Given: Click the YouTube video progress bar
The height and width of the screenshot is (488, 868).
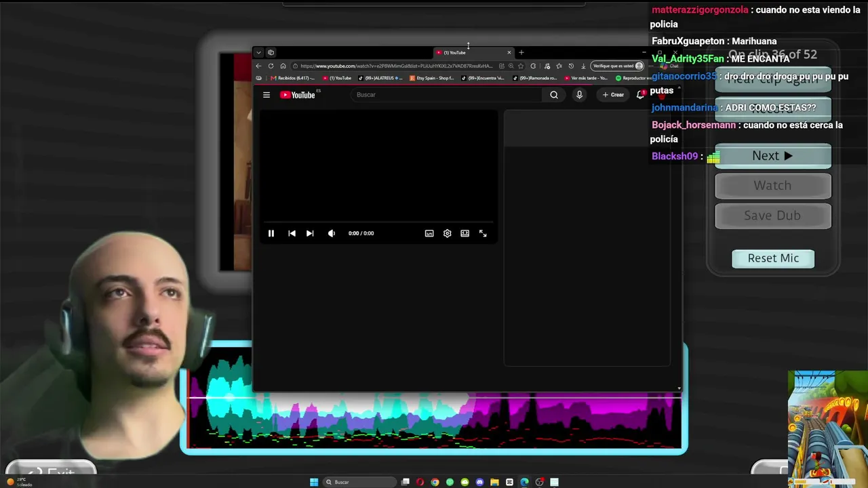Looking at the screenshot, I should pyautogui.click(x=378, y=222).
